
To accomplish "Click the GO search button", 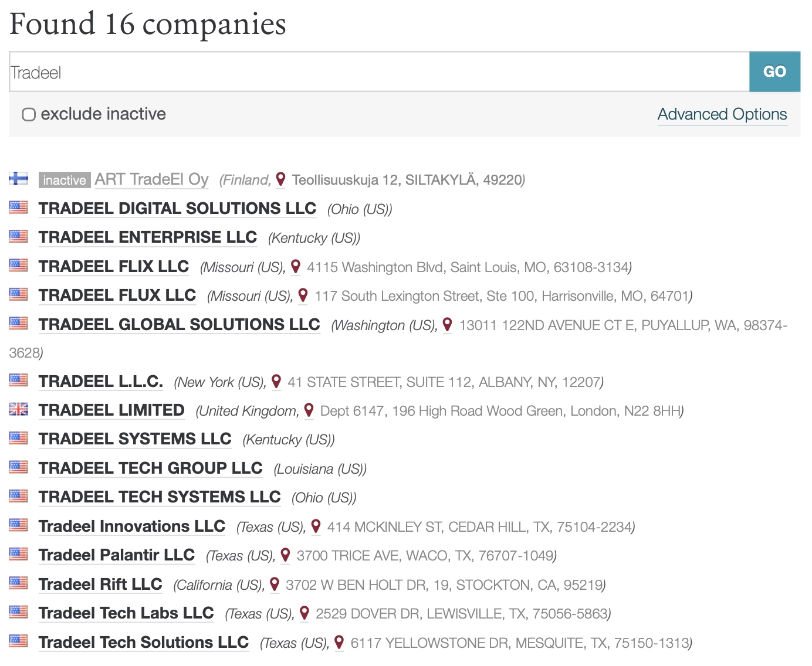I will [774, 72].
